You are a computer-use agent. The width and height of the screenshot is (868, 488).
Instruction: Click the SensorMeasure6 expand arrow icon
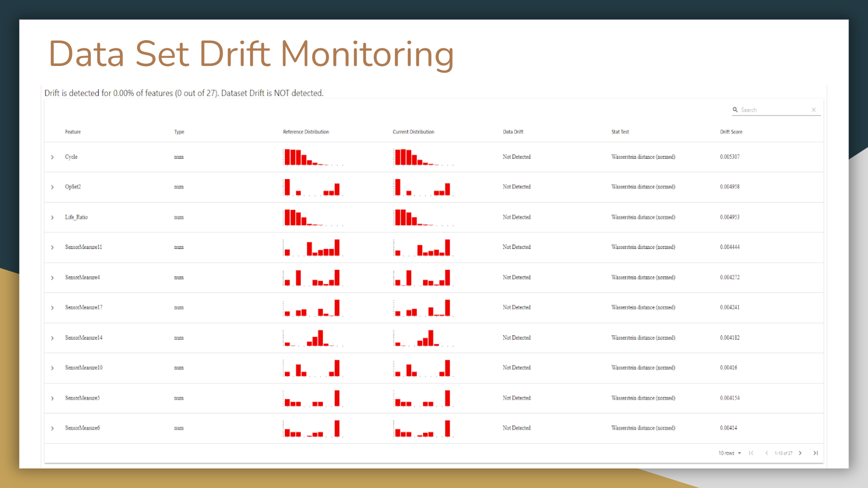point(52,428)
